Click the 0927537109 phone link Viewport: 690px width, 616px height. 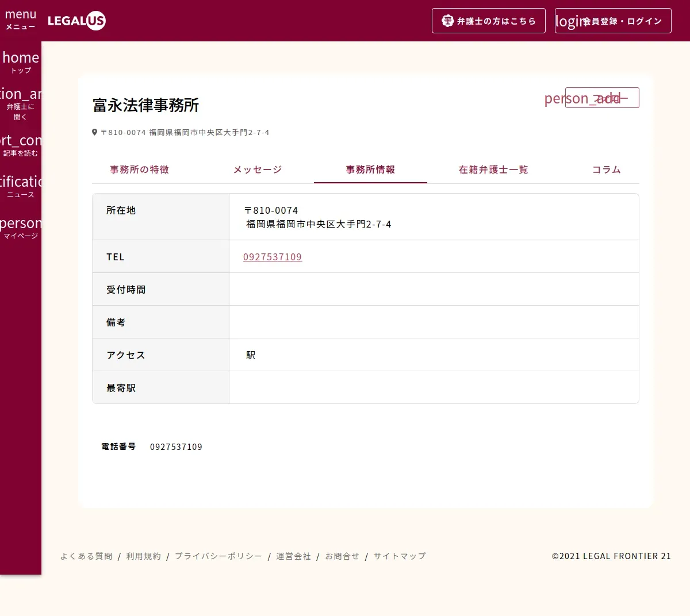coord(273,257)
